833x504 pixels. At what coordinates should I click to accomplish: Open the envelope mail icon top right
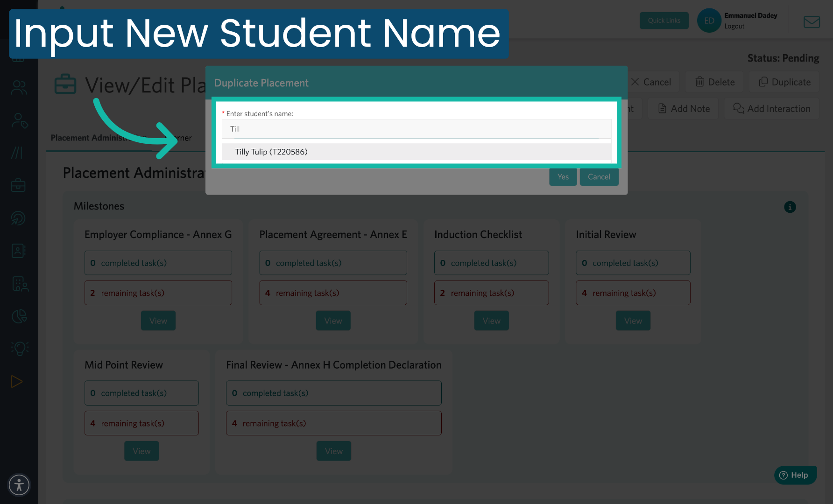point(812,21)
